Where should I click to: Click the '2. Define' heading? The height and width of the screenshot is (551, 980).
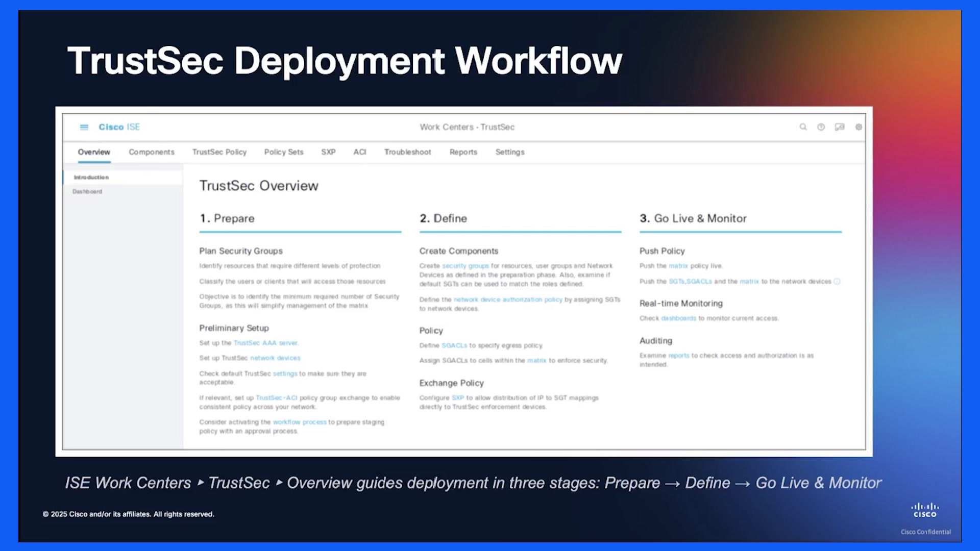pyautogui.click(x=443, y=218)
